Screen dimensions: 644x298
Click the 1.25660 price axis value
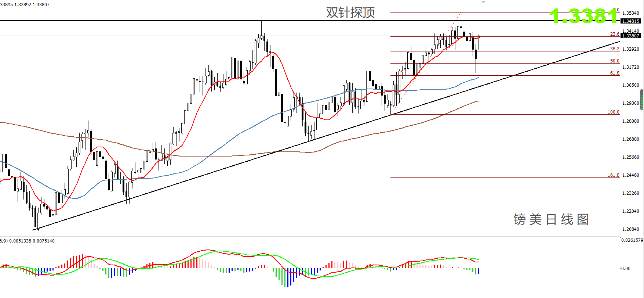pyautogui.click(x=631, y=157)
